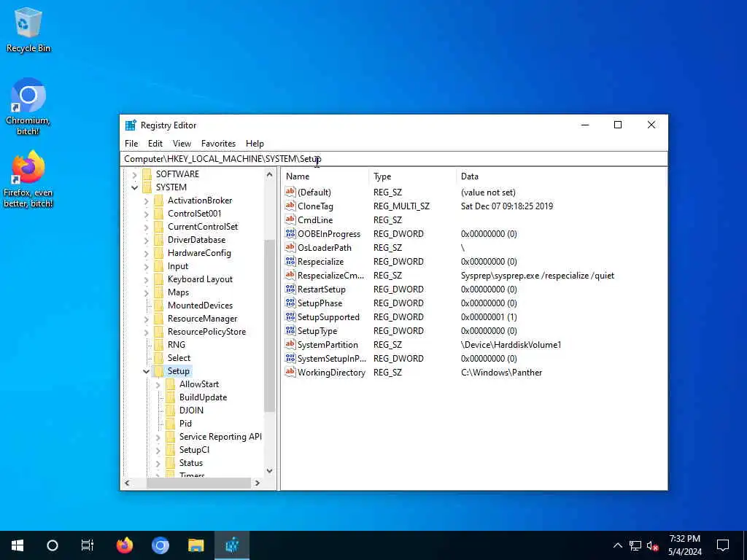The image size is (747, 560).
Task: Click the tree scrollbar down arrow
Action: point(269,471)
